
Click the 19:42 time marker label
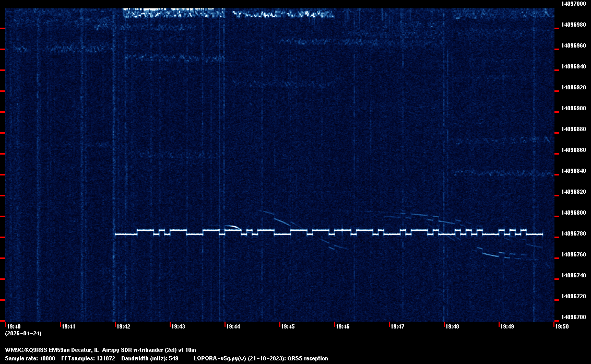124,326
